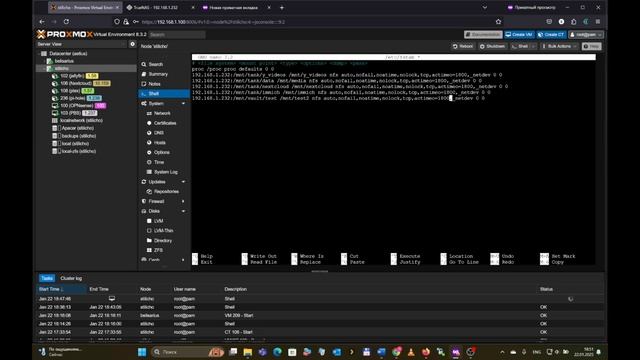Open the local storage tree item
640x360 pixels.
pyautogui.click(x=75, y=144)
